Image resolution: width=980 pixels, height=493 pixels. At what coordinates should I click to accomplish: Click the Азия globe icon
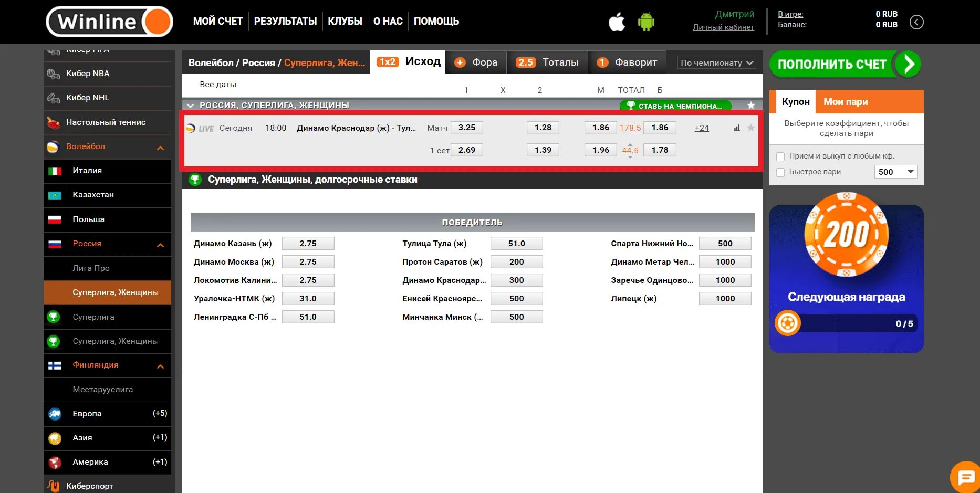pos(55,438)
